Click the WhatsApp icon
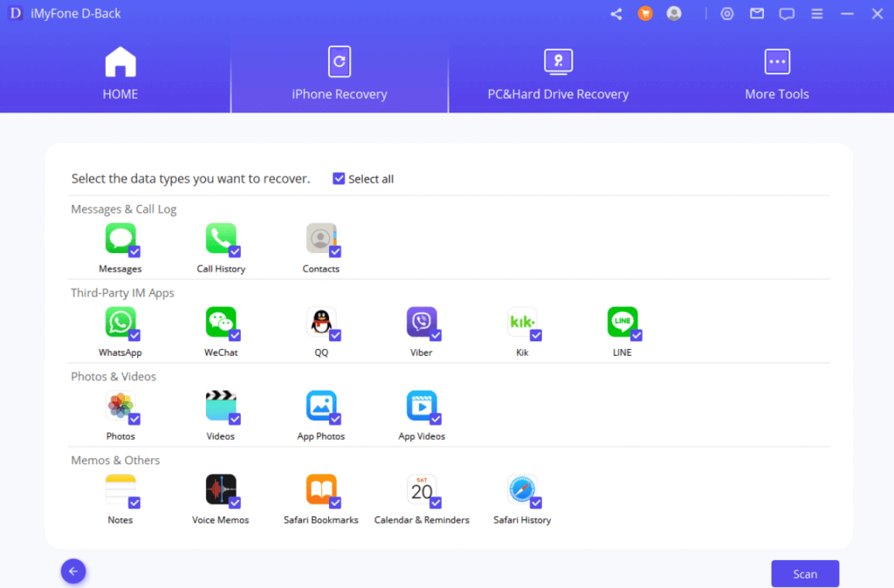The image size is (894, 588). pos(120,321)
